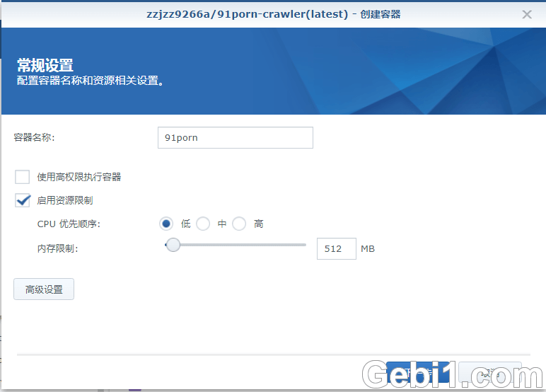This screenshot has width=546, height=392.
Task: Click the 常规设置 header heading
Action: tap(45, 66)
